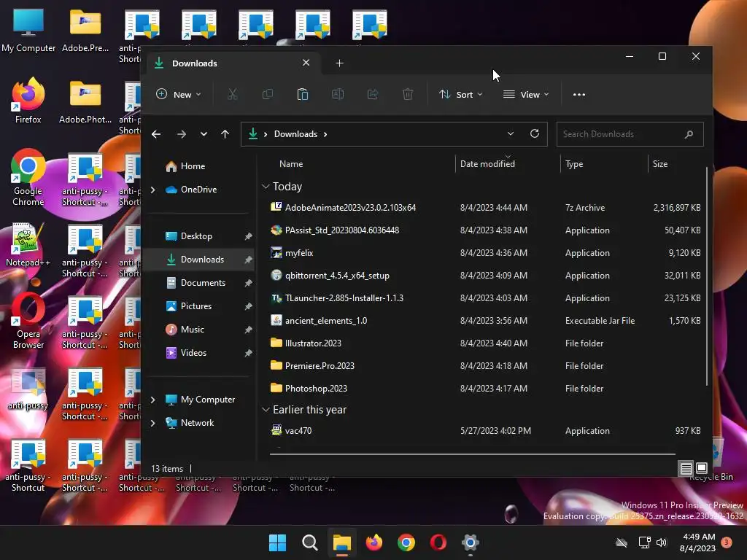Select Google Chrome desktop icon

click(x=28, y=178)
